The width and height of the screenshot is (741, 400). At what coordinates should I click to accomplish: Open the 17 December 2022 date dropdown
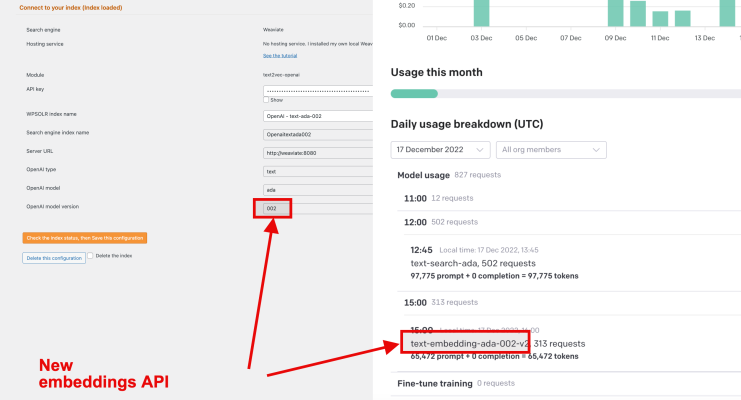tap(440, 150)
